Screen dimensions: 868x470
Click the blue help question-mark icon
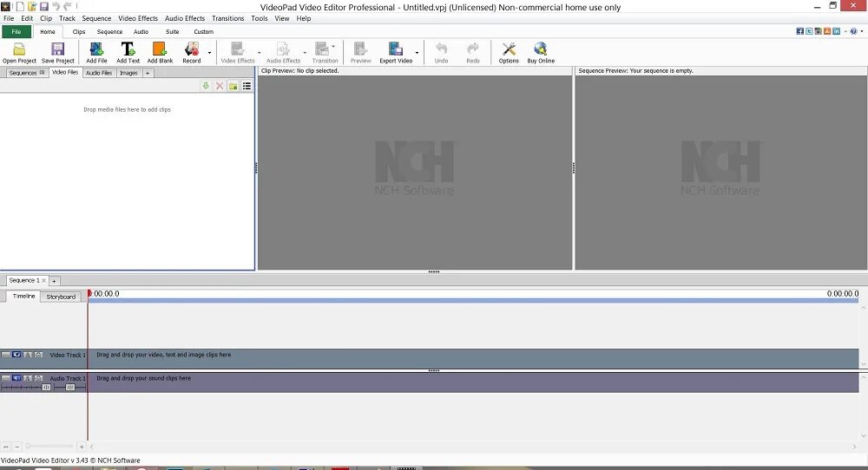[x=854, y=31]
